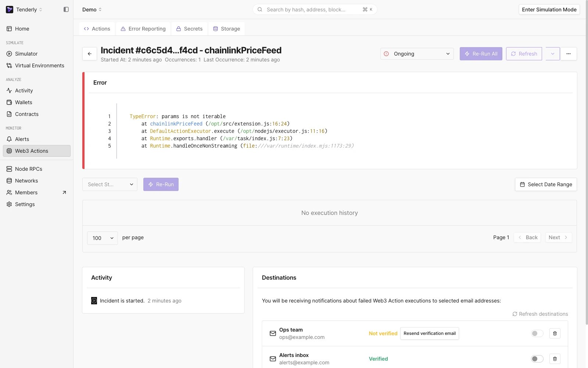This screenshot has width=588, height=368.
Task: Click the TypeError error line
Action: click(178, 116)
